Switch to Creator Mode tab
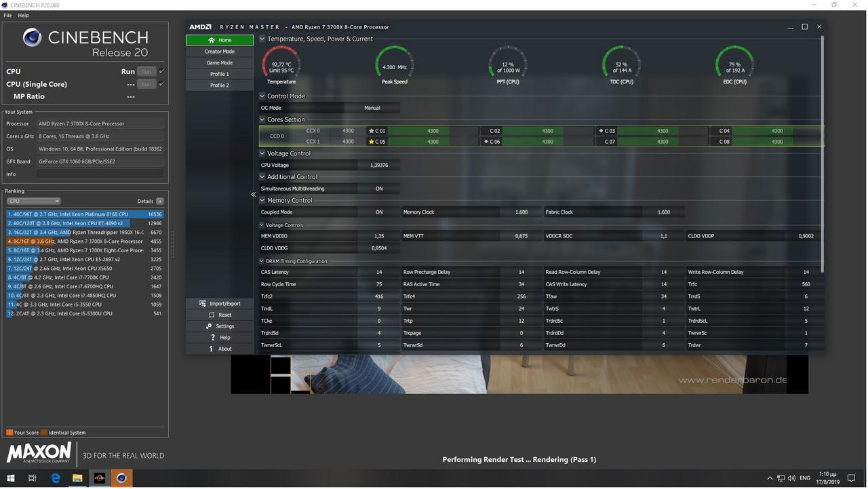The height and width of the screenshot is (489, 868). coord(220,52)
